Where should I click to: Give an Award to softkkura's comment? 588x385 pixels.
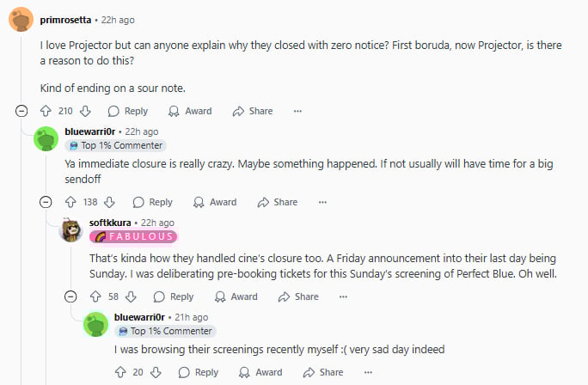click(236, 296)
